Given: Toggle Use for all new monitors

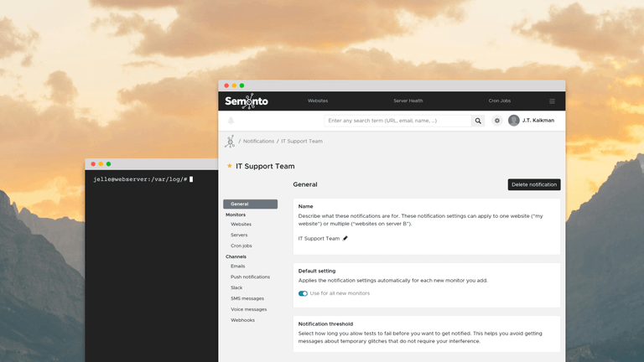Looking at the screenshot, I should pos(303,293).
